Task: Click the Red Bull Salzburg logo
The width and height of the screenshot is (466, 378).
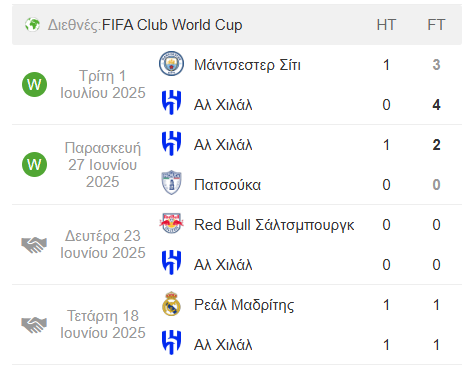Action: (x=171, y=223)
